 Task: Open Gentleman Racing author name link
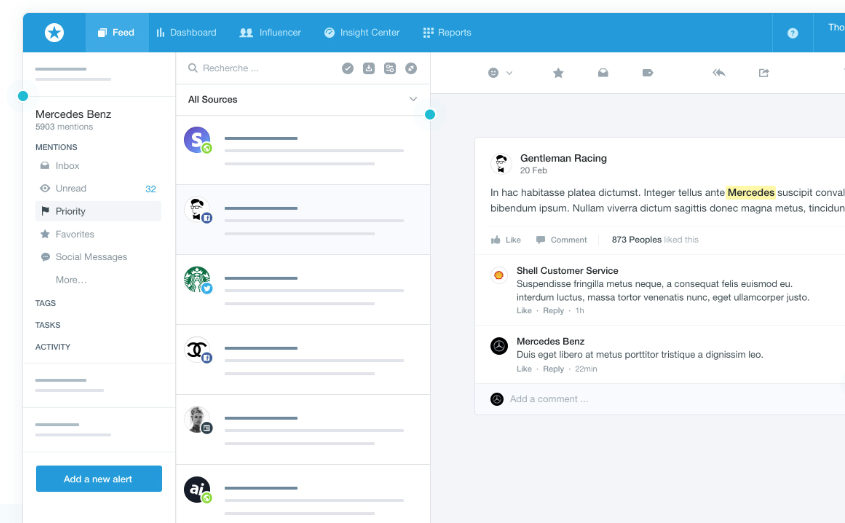pyautogui.click(x=563, y=158)
